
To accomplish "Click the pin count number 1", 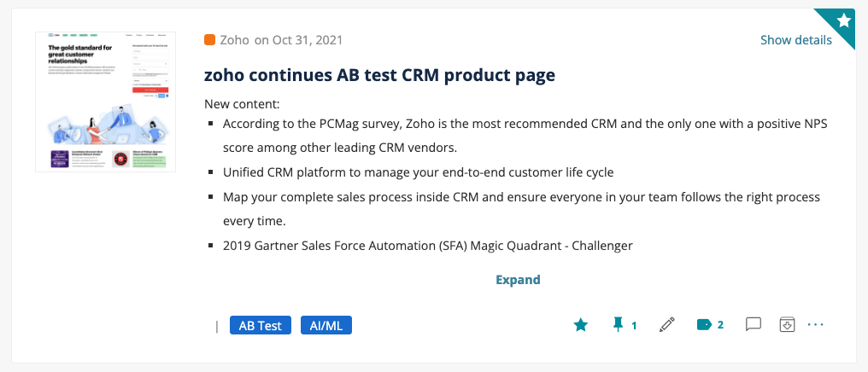I will (634, 326).
